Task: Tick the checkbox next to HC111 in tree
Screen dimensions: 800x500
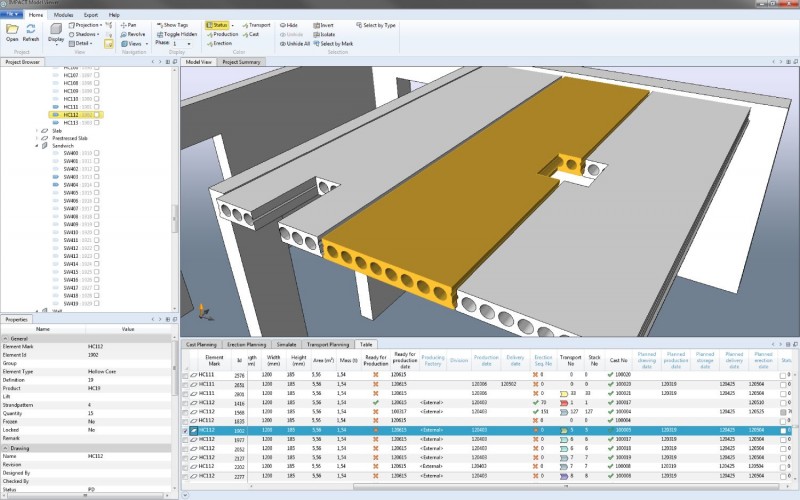Action: 96,107
